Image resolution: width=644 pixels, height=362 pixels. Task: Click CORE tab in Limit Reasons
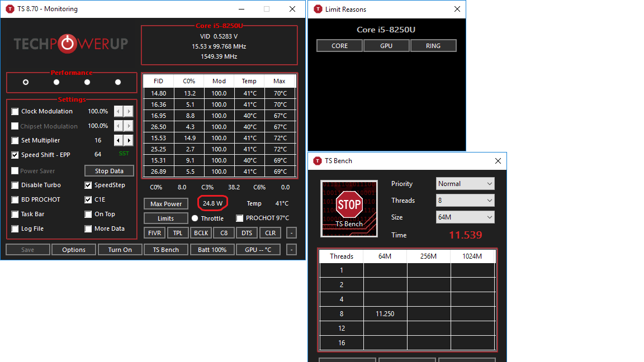tap(339, 46)
